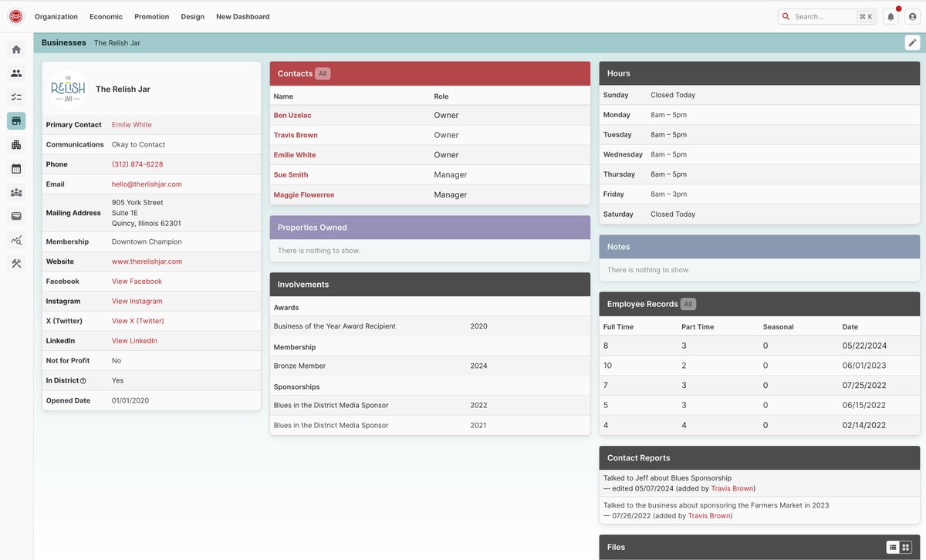Open contact Maggie Flowerree
The image size is (926, 560).
click(x=304, y=195)
